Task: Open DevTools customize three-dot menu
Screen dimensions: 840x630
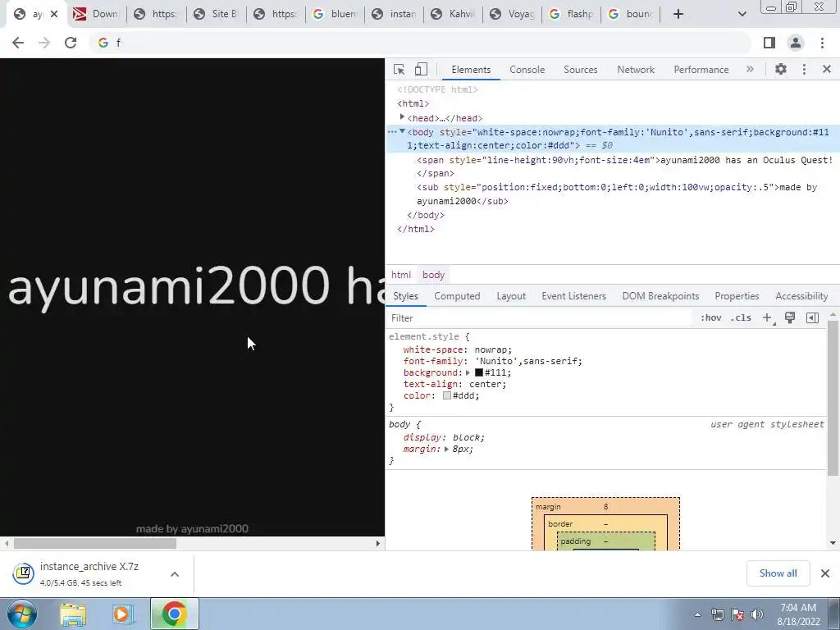Action: tap(804, 69)
